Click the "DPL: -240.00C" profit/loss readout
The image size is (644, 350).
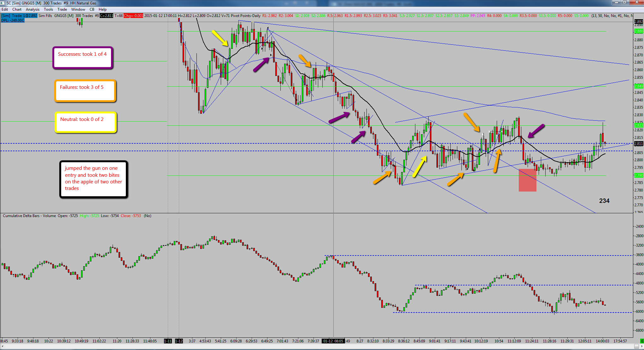click(x=13, y=20)
